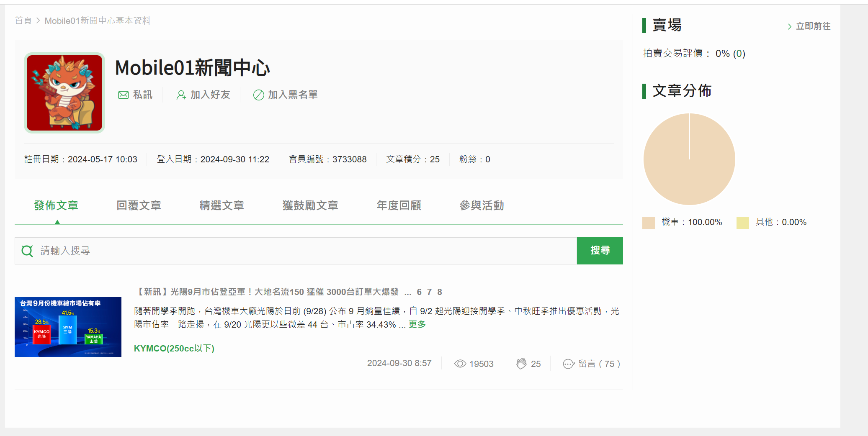Click the clapping hands encouragement icon
The image size is (868, 436).
(521, 364)
